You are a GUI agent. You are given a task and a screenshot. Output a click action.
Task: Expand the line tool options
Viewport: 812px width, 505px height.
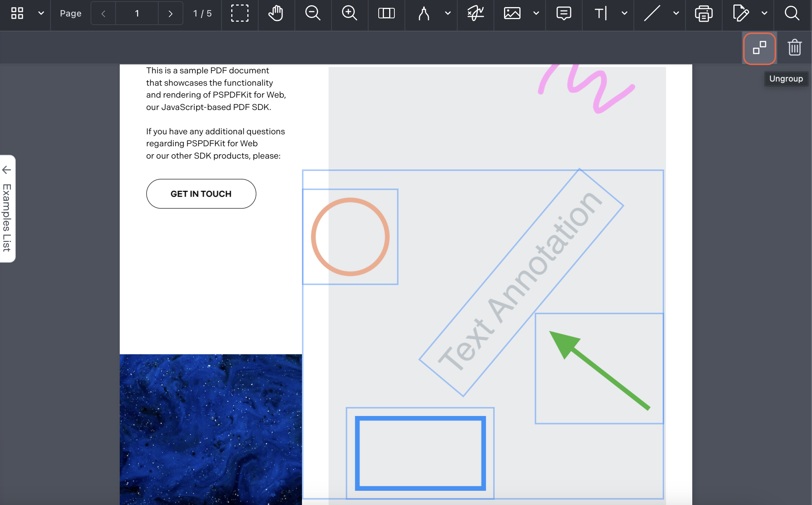point(675,14)
